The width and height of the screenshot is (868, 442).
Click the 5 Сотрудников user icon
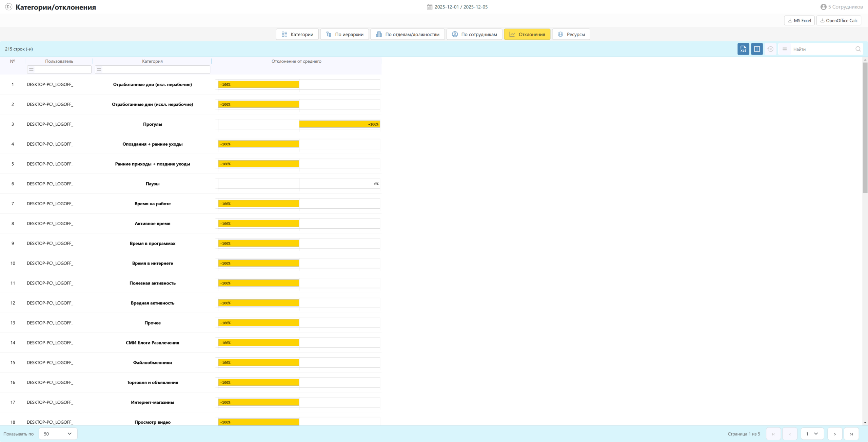tap(823, 7)
